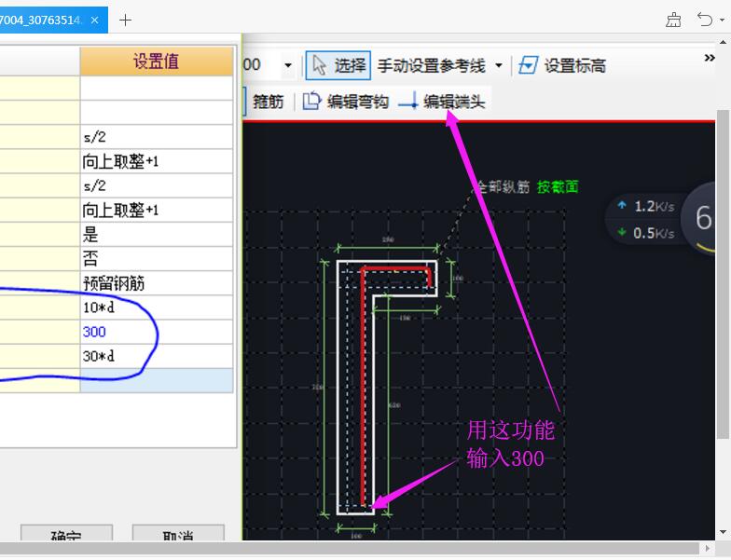Screen dimensions: 731x560
Task: Click the 10*d value cell
Action: (157, 307)
